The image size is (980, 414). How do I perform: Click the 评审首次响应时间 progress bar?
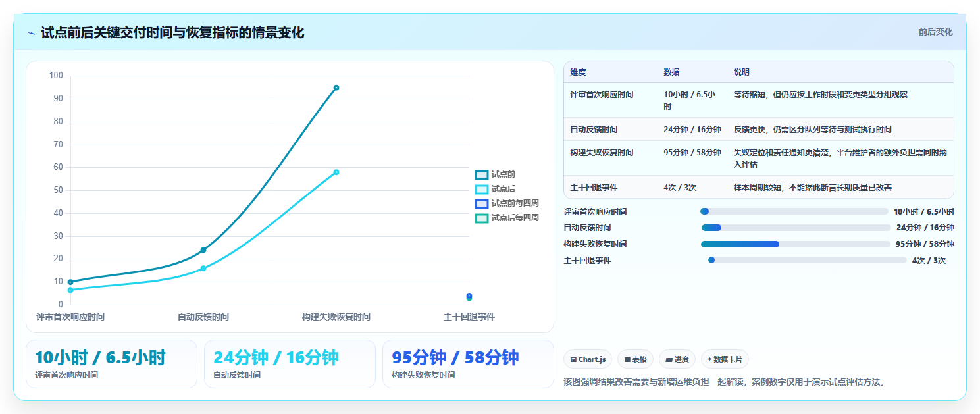(x=794, y=211)
